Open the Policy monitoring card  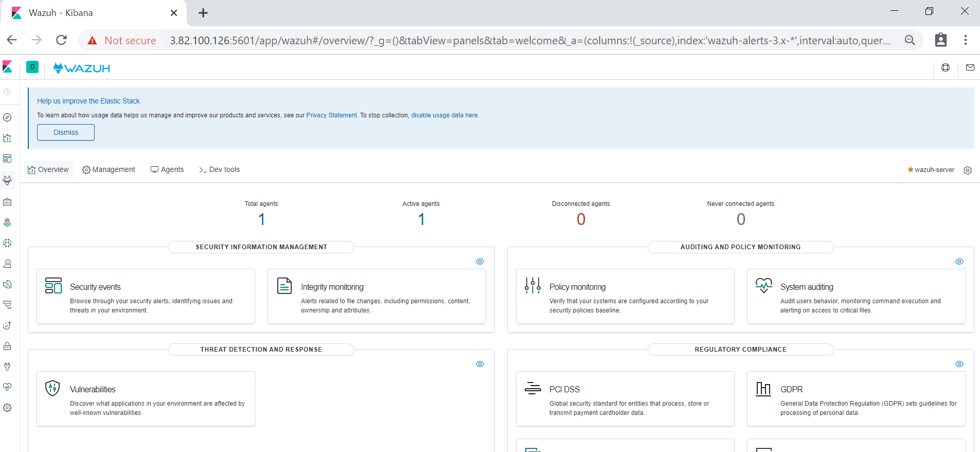625,296
